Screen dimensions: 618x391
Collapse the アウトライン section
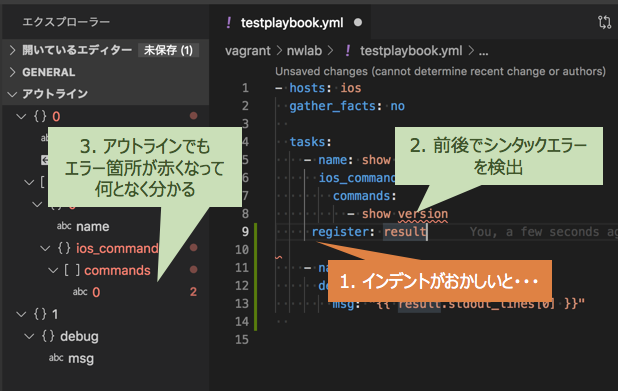click(x=13, y=94)
